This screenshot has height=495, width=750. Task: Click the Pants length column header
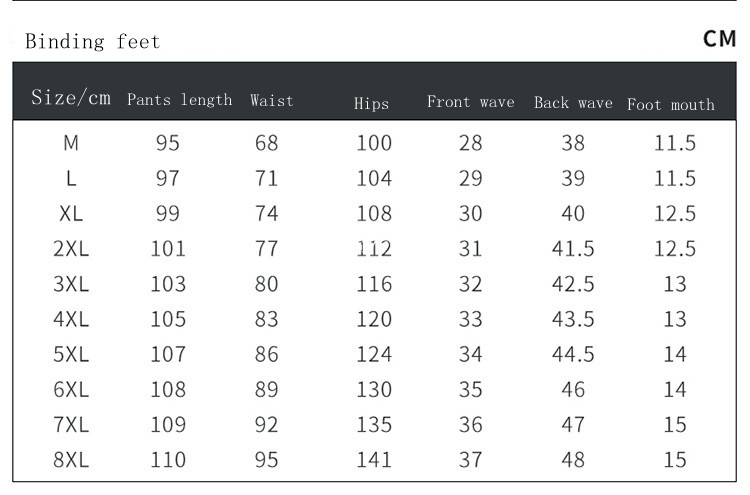[179, 100]
